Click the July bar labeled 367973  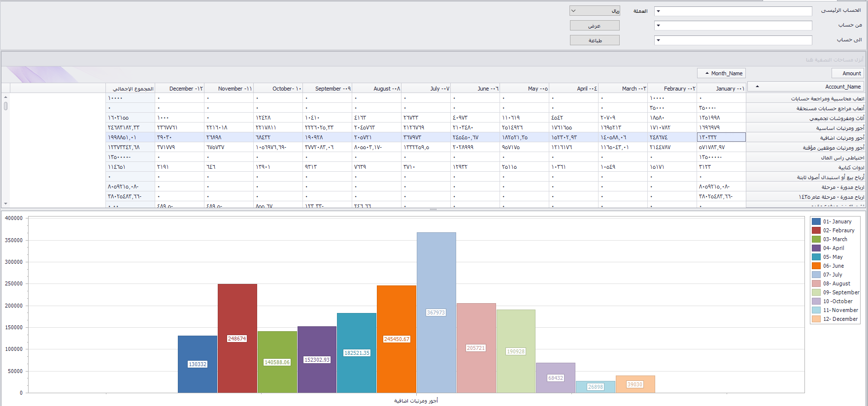coord(436,312)
